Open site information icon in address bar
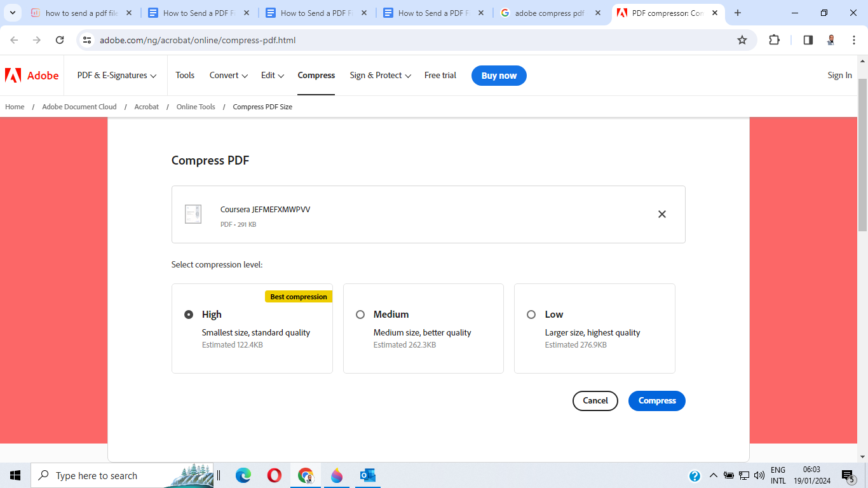Viewport: 868px width, 488px height. [88, 40]
